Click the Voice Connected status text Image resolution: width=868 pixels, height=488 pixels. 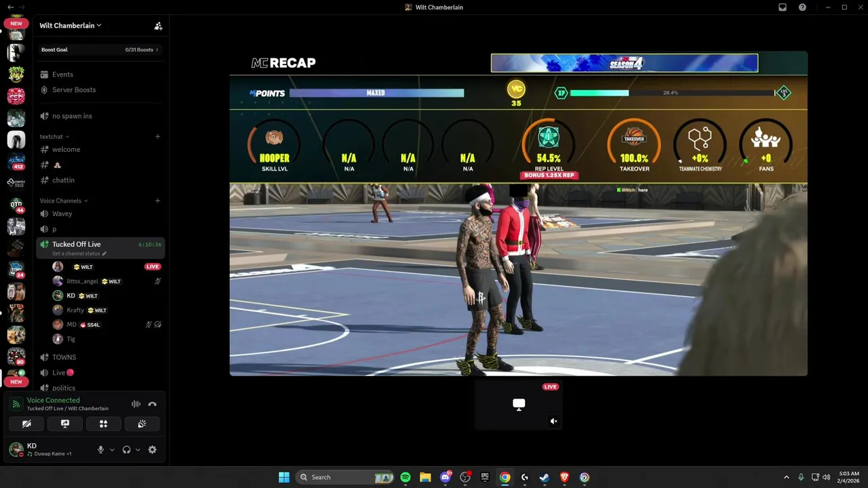coord(54,401)
